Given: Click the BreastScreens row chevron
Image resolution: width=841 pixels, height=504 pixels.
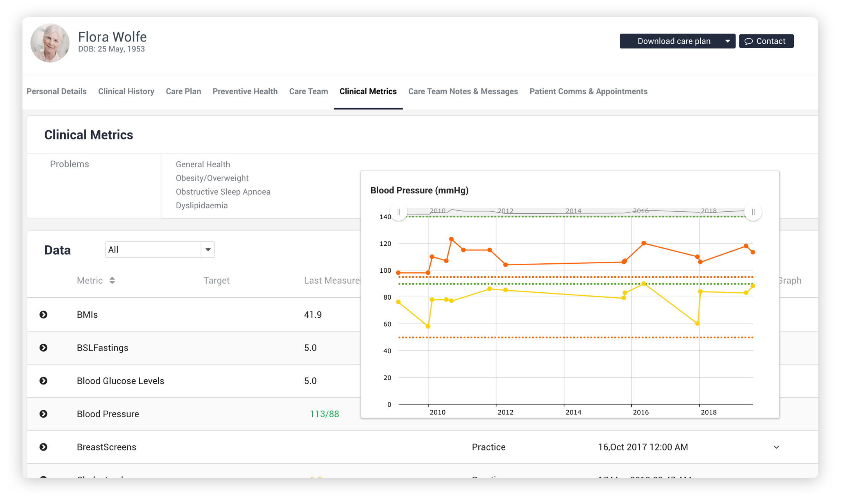Looking at the screenshot, I should [x=776, y=447].
